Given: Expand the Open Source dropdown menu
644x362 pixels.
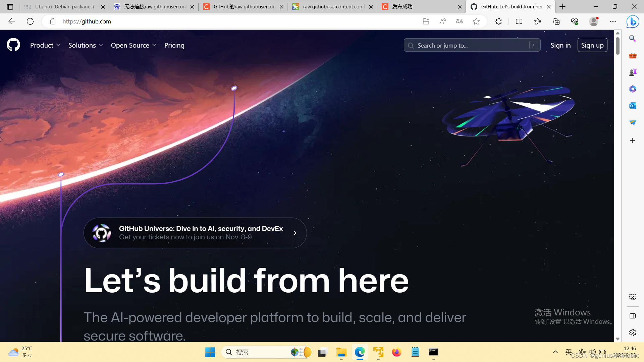Looking at the screenshot, I should [133, 45].
